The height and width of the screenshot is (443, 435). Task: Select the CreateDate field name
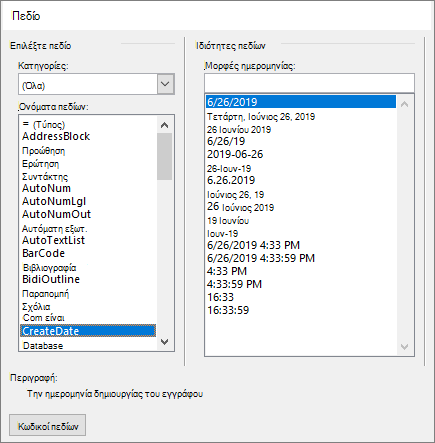(88, 331)
